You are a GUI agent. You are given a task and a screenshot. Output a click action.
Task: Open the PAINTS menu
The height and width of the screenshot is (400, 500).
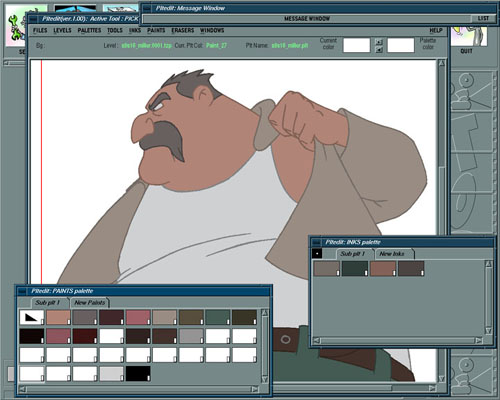point(156,30)
